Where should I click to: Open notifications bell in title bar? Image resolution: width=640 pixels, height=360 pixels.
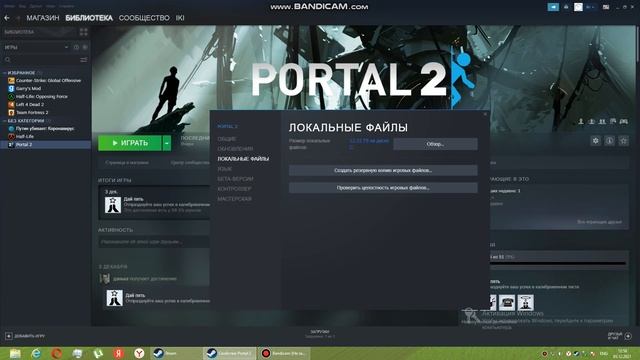(x=566, y=7)
